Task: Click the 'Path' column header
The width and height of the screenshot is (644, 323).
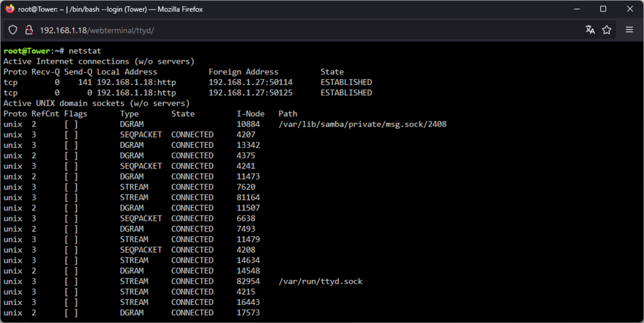Action: pyautogui.click(x=288, y=114)
